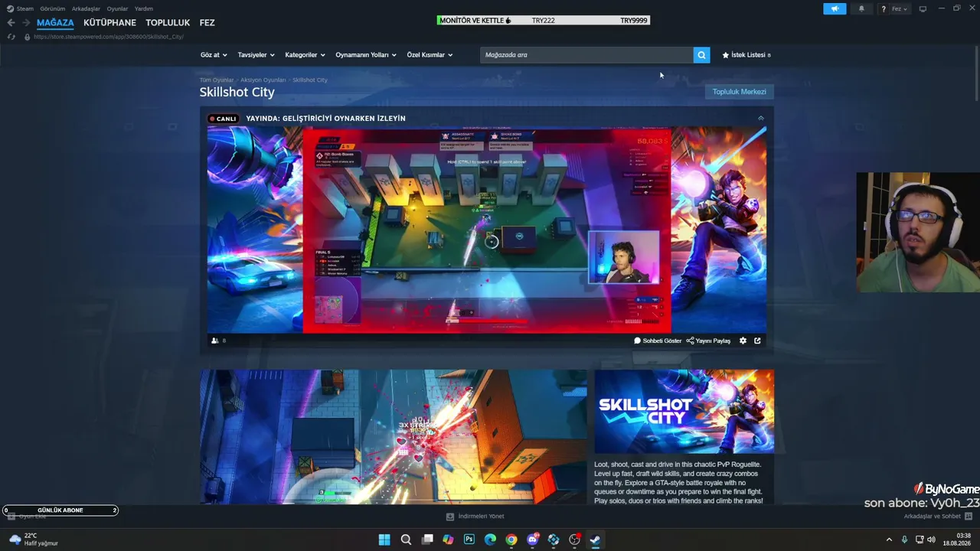Toggle broadcast chat with Sohbeti Göster

tap(658, 341)
